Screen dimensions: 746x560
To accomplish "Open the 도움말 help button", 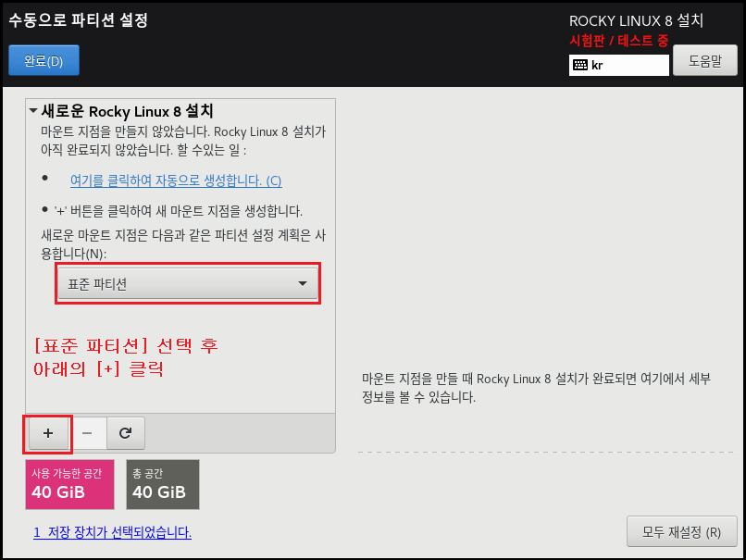I will click(x=705, y=60).
